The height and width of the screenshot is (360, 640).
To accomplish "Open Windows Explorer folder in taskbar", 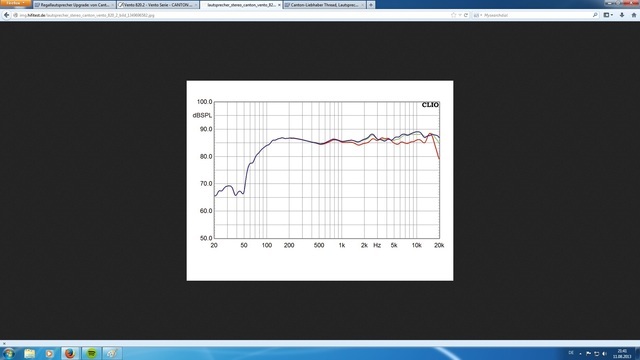I will [x=29, y=353].
